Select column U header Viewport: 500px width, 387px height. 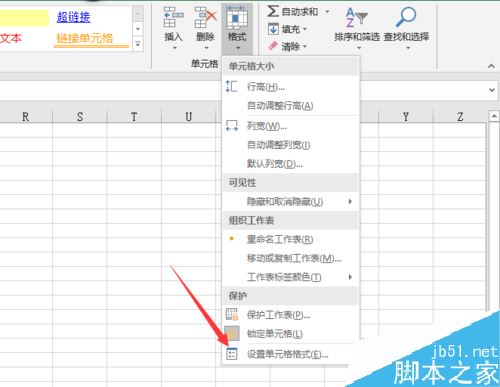(x=188, y=117)
